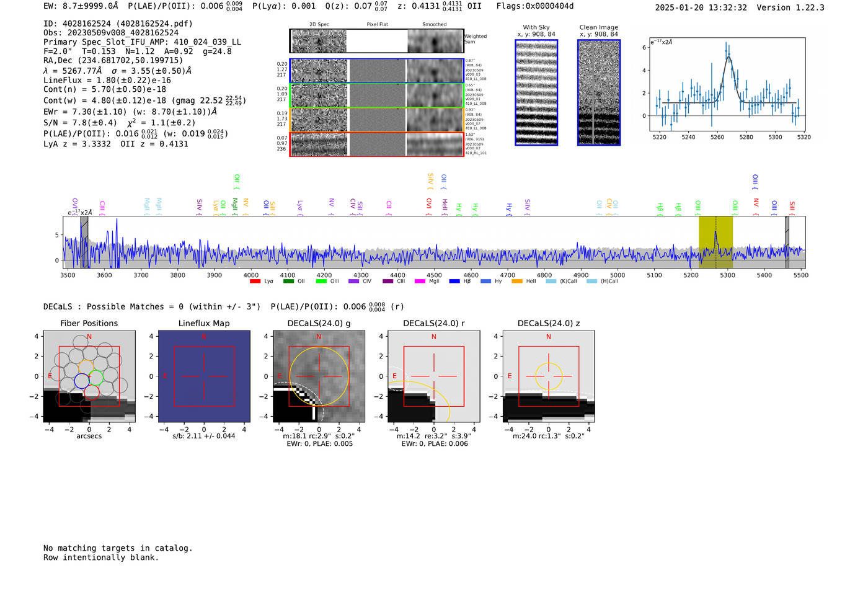The width and height of the screenshot is (868, 591).
Task: Click the (H)CaII legend swatch
Action: (x=591, y=282)
